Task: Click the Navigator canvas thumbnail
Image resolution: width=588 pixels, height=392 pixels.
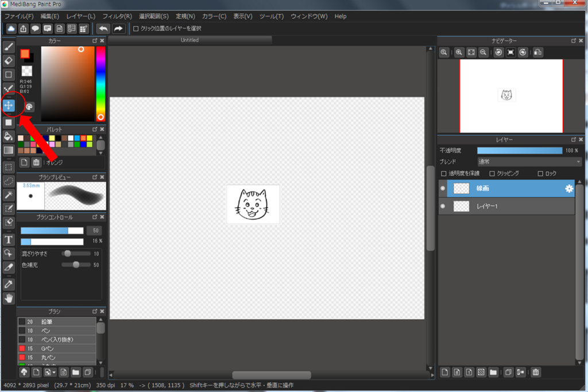Action: coord(511,96)
